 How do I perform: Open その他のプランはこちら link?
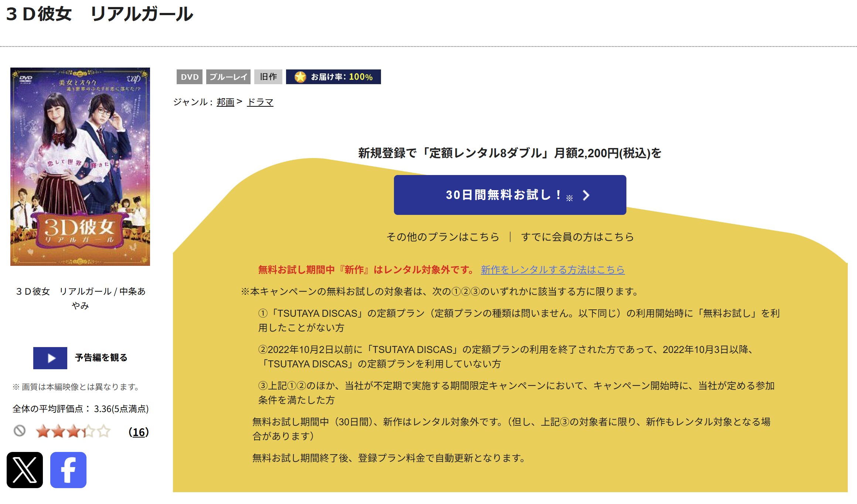[443, 237]
